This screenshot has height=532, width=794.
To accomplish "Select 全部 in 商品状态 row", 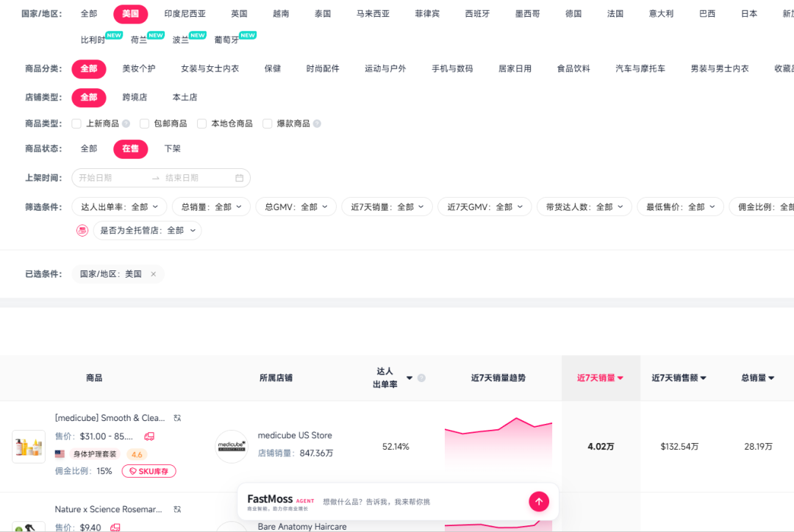I will (x=89, y=149).
